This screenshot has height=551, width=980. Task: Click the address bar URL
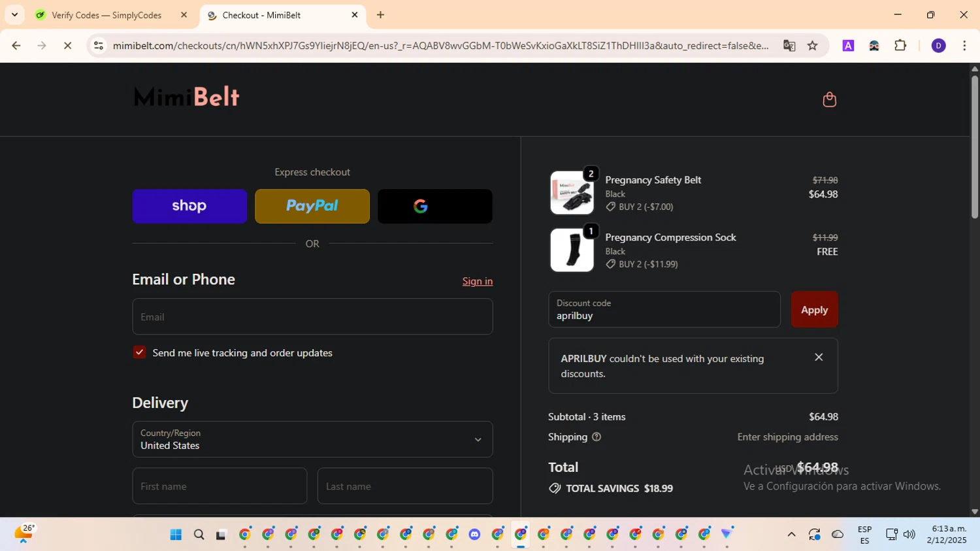pyautogui.click(x=441, y=46)
